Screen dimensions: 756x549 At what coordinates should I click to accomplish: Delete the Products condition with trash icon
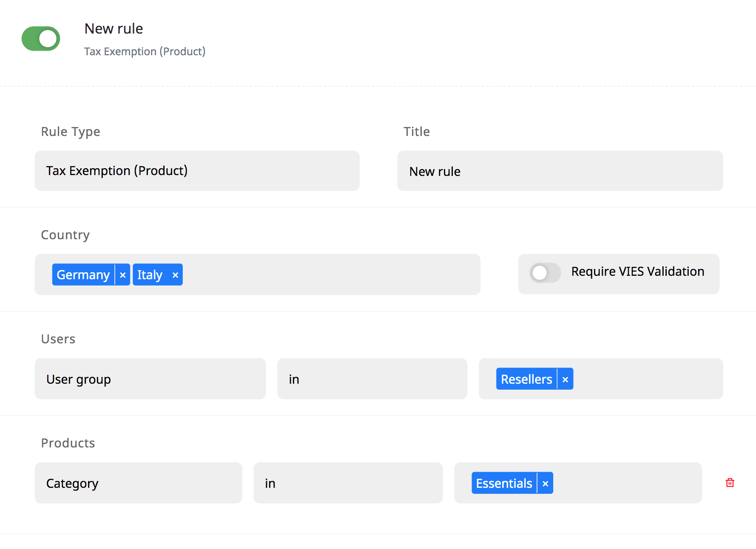(730, 483)
